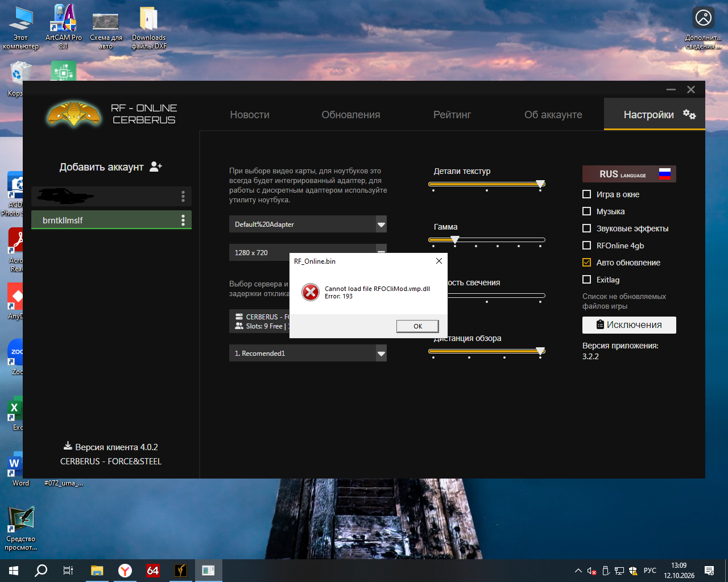Click the taskbar clock and date
Screen dimensions: 728x582
[x=679, y=571]
